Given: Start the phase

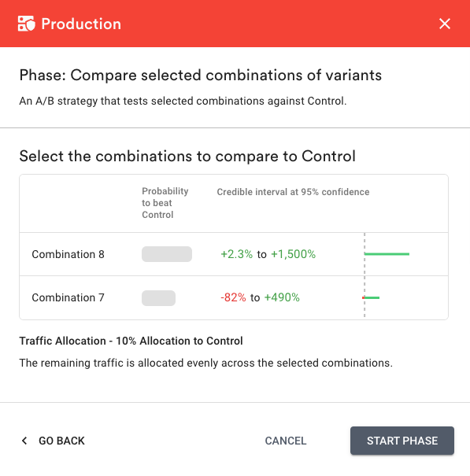Looking at the screenshot, I should tap(402, 441).
